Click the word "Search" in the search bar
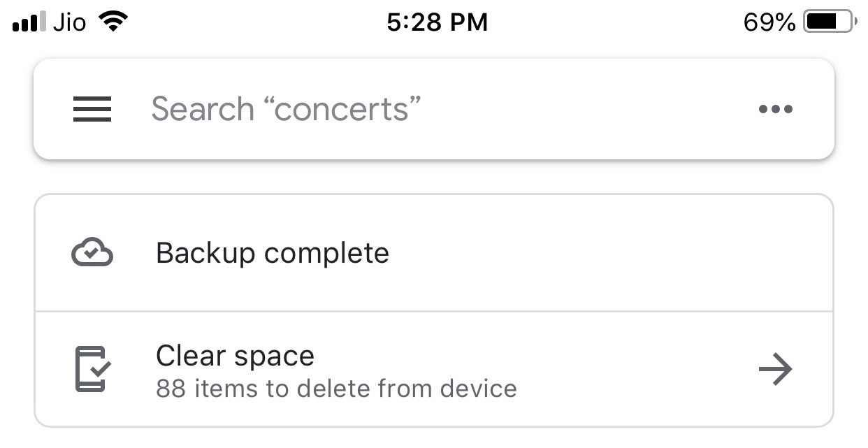The width and height of the screenshot is (868, 448). 203,110
